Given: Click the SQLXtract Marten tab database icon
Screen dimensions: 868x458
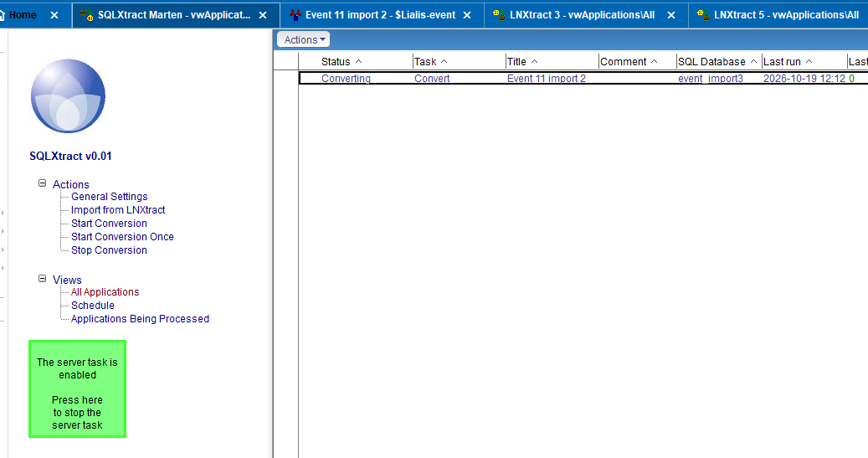Looking at the screenshot, I should pos(86,15).
